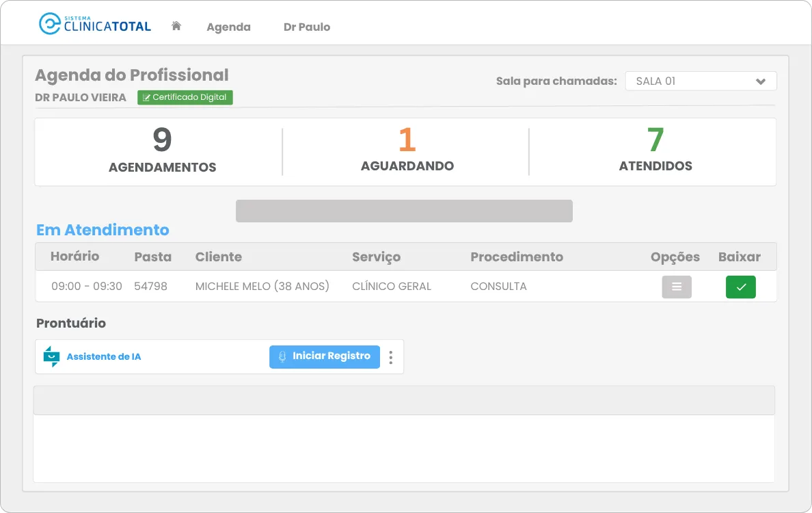Click the Cliente column header

tap(219, 256)
